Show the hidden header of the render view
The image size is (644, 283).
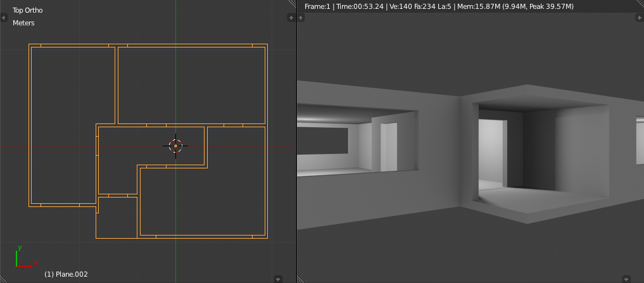(626, 279)
